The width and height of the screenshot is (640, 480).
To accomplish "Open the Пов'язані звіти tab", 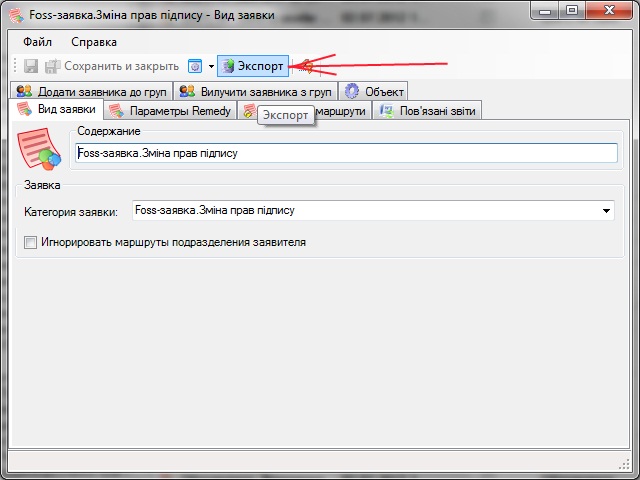I will (x=428, y=110).
